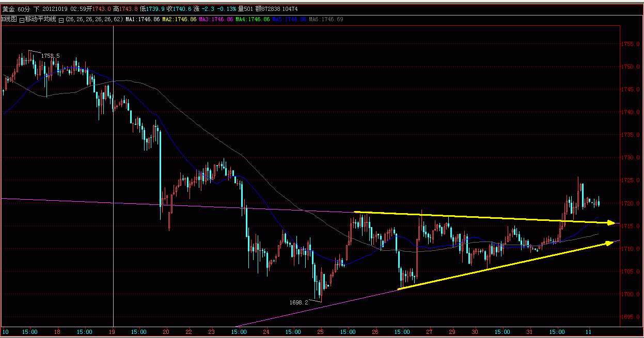Select the K线图 label

pyautogui.click(x=9, y=19)
